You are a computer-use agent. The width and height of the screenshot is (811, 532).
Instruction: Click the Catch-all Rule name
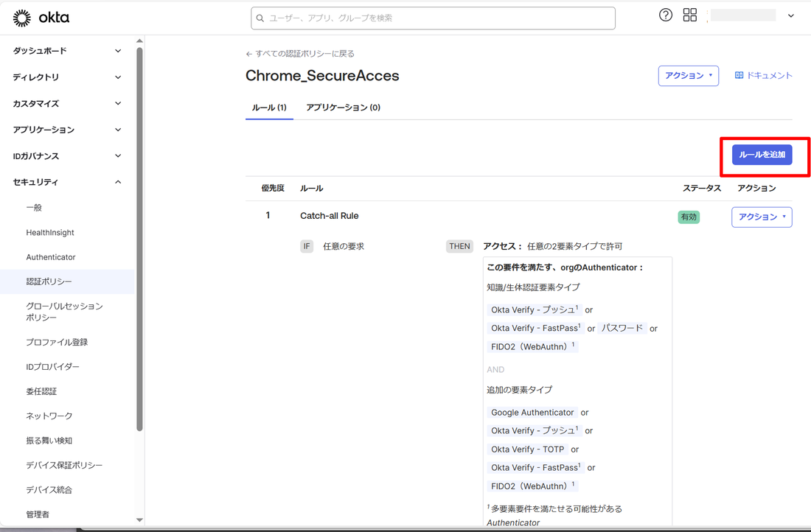(x=329, y=216)
